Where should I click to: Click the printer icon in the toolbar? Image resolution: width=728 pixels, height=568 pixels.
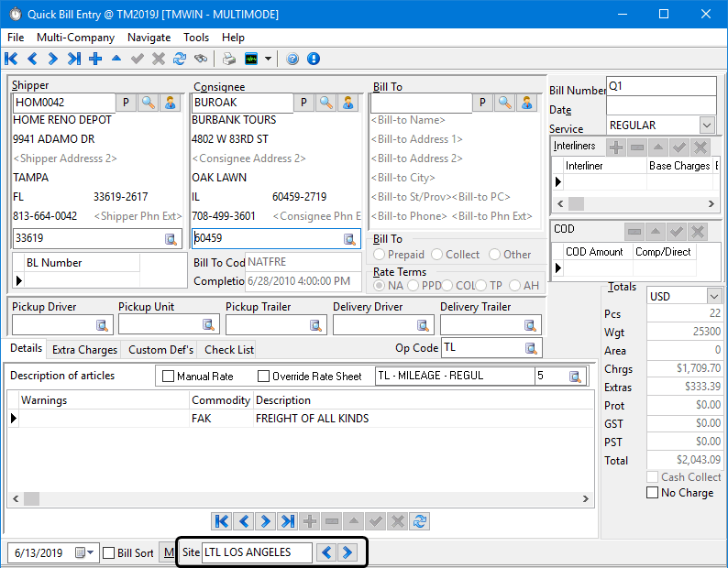[228, 59]
